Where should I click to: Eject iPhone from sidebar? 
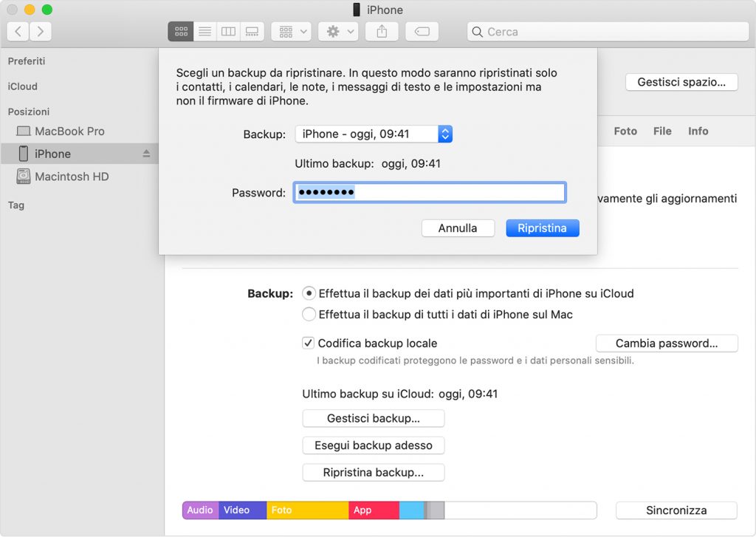146,154
